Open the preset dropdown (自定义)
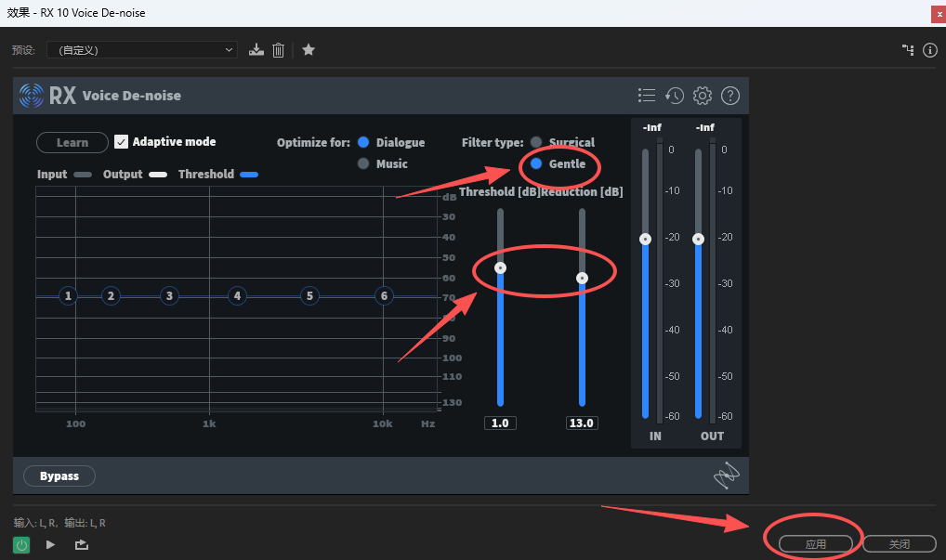The image size is (946, 560). tap(142, 50)
